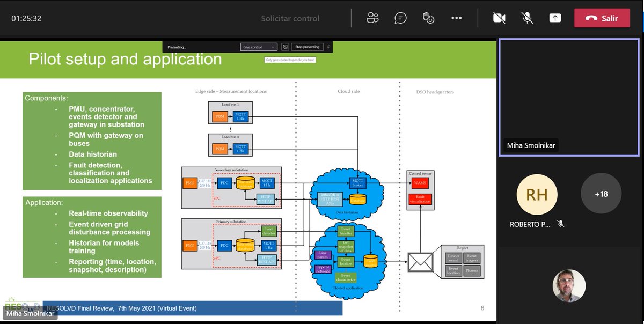The height and width of the screenshot is (324, 644).
Task: Raise your hand with the reactions icon
Action: (428, 18)
